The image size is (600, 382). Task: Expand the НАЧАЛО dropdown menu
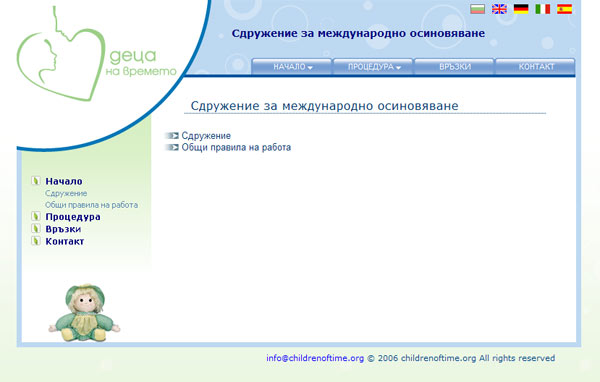(x=292, y=67)
